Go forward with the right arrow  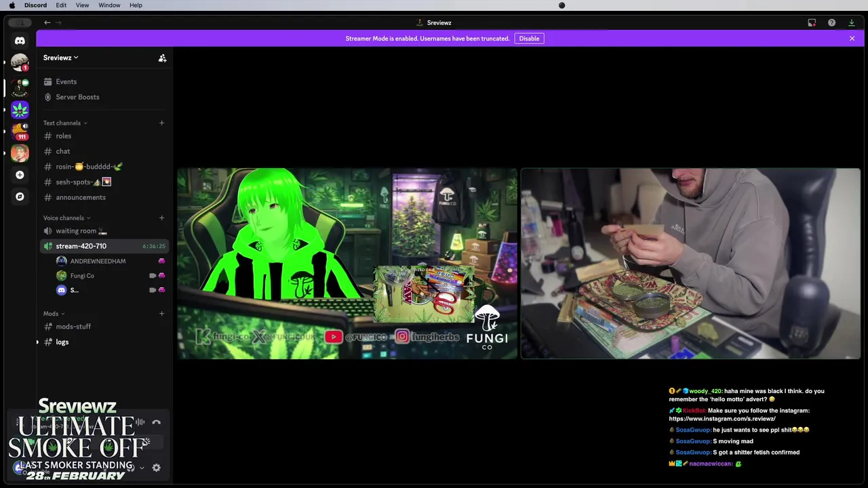[58, 22]
